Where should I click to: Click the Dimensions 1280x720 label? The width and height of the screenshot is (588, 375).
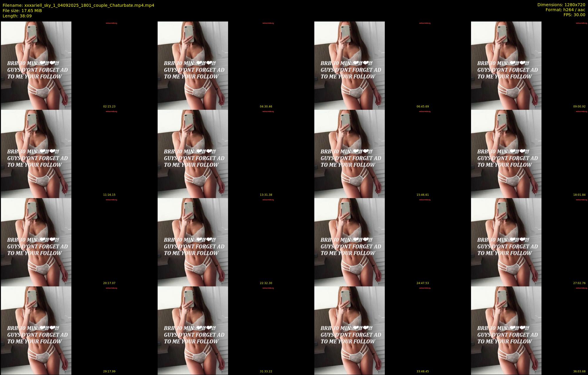pos(561,5)
